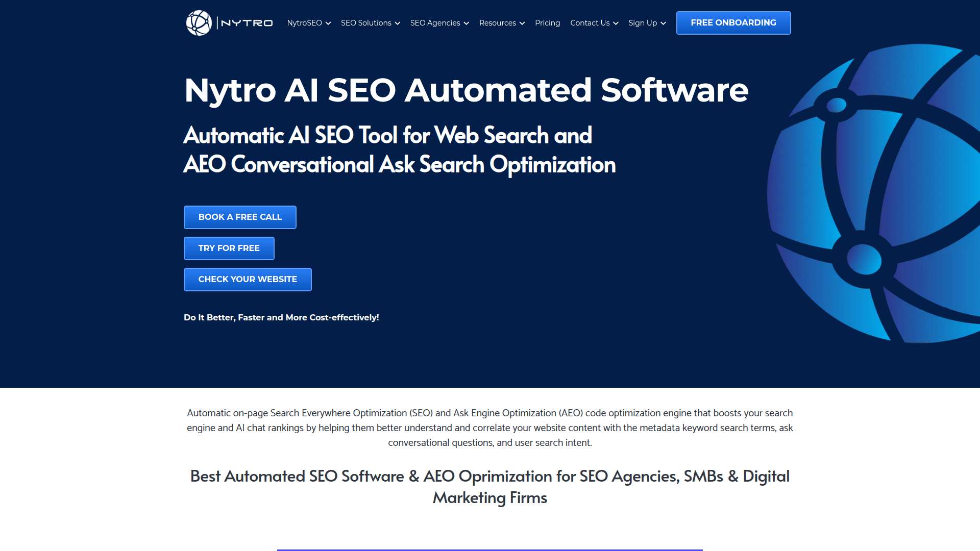Viewport: 980px width, 551px height.
Task: Expand the NytroSEO dropdown chevron
Action: tap(328, 23)
